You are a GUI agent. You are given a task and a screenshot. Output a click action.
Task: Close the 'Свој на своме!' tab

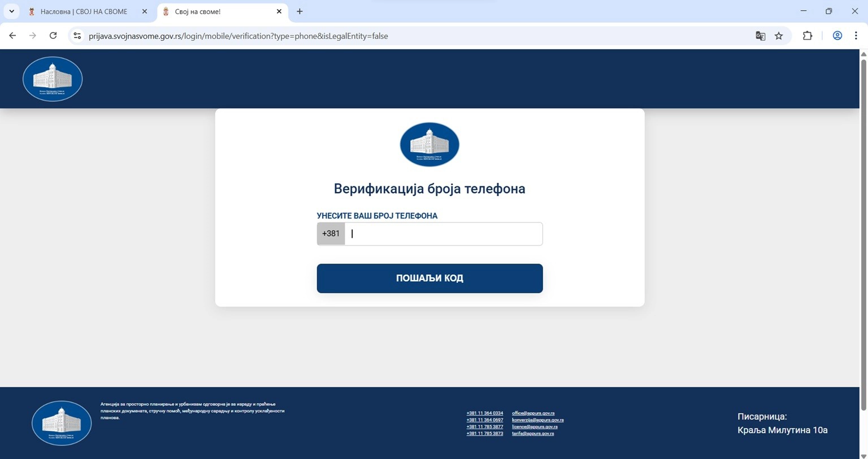(x=279, y=11)
